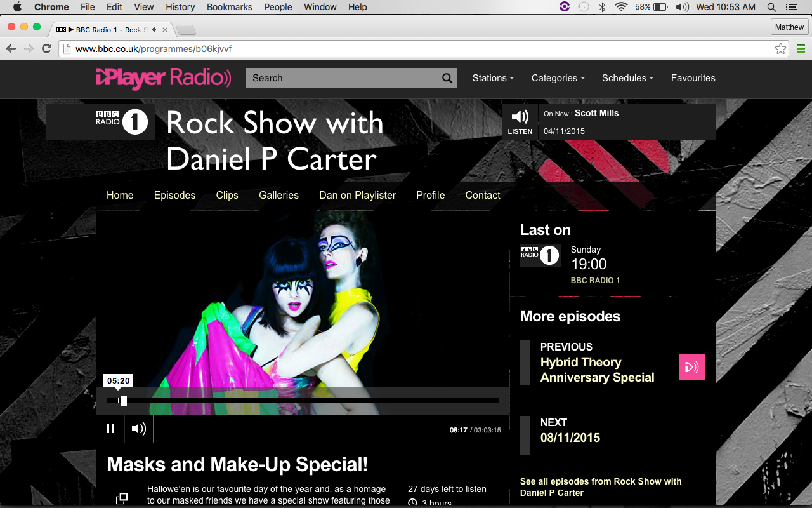
Task: Open the Contact tab
Action: point(483,195)
